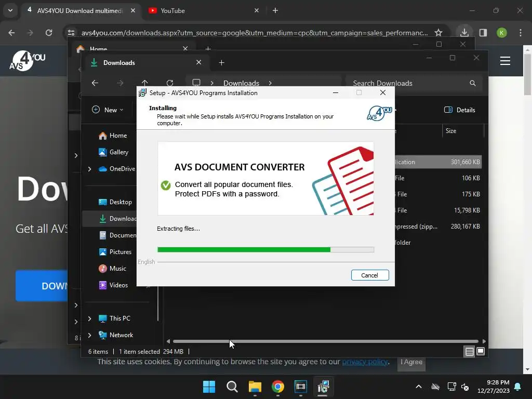Open the AVS4YOU website hamburger menu
Viewport: 532px width, 399px height.
505,61
